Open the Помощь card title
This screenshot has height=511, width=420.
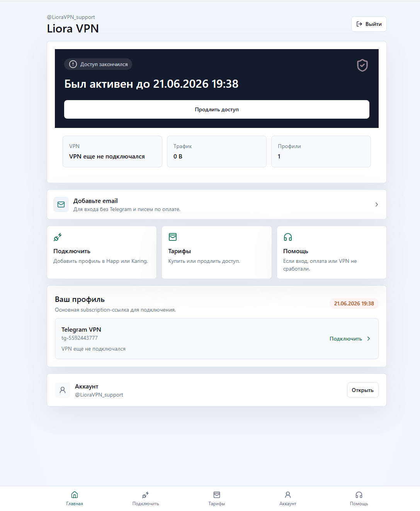coord(296,251)
